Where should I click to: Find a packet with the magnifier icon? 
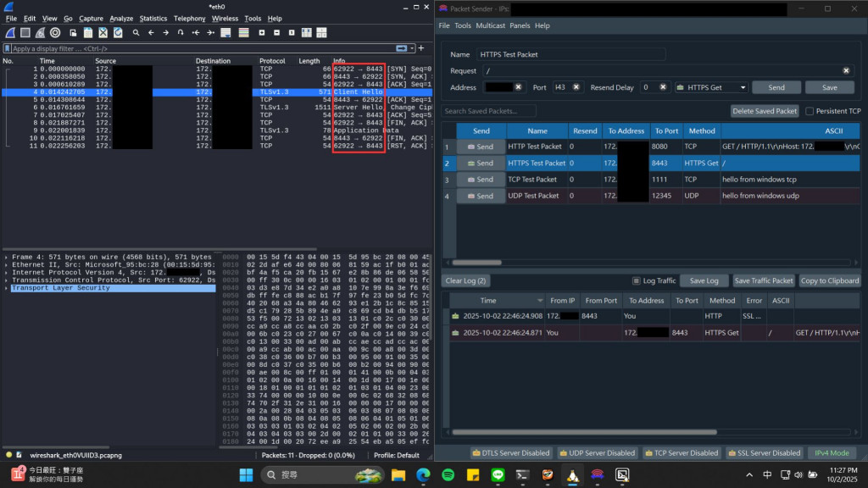pos(136,33)
